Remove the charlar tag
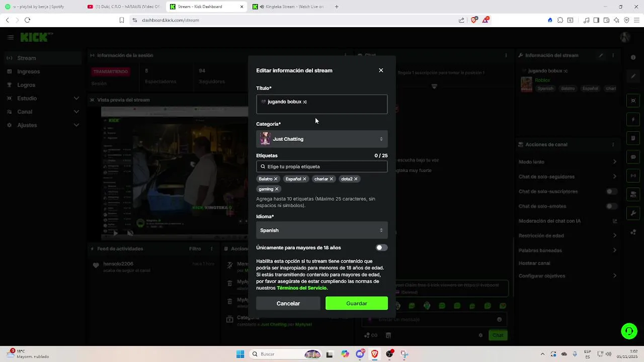 (x=331, y=179)
